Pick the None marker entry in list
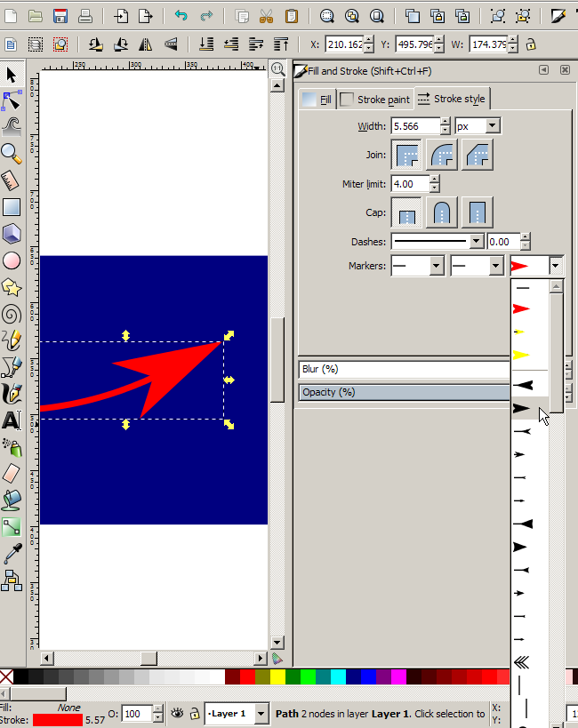Screen dimensions: 578x728 pos(523,288)
